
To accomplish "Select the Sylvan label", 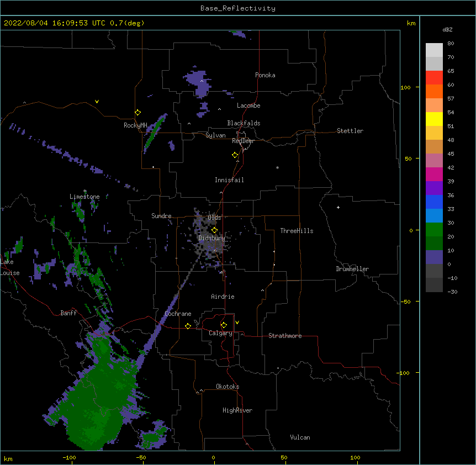I will pos(215,135).
